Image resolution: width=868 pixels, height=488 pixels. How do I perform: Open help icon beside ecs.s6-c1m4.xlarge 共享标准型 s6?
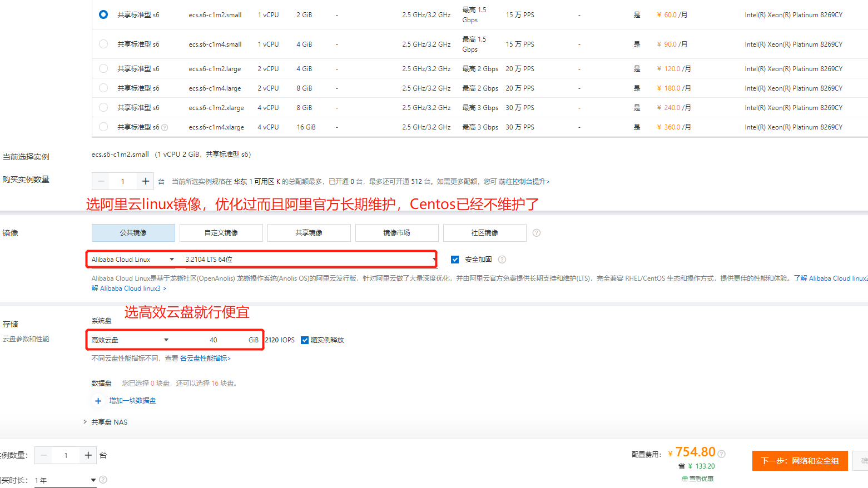pos(165,127)
